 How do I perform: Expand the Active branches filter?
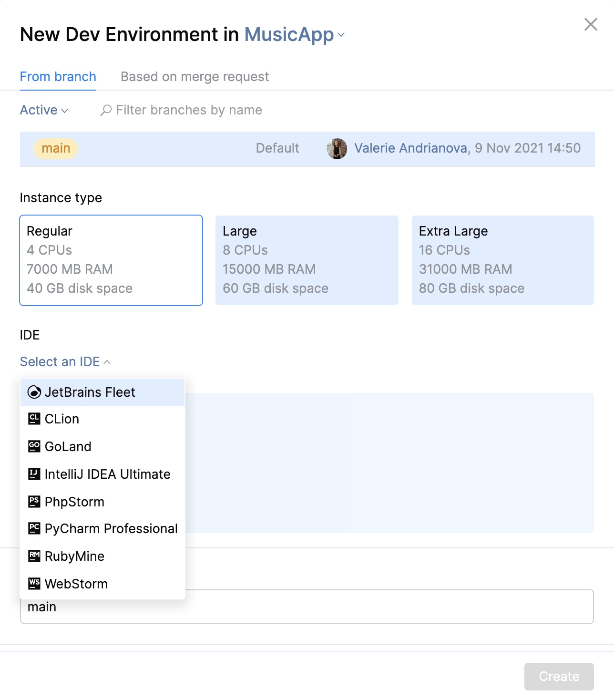(x=44, y=110)
